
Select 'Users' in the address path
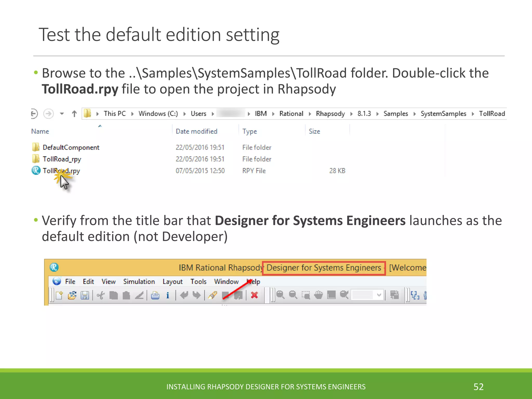point(198,114)
